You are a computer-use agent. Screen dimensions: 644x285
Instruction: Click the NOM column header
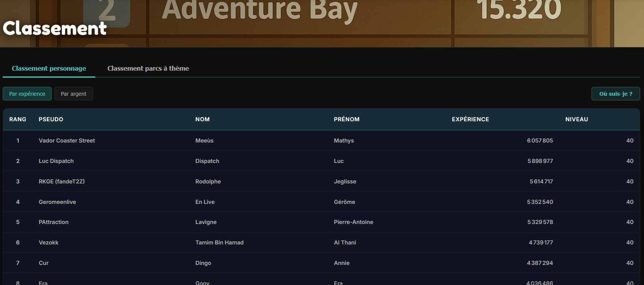tap(203, 119)
